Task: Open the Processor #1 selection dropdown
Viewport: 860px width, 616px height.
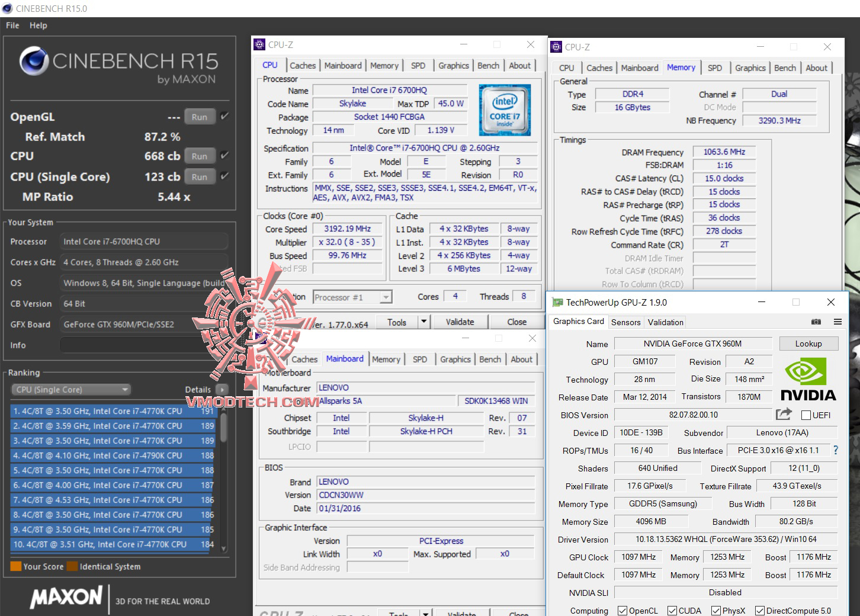Action: (x=352, y=297)
